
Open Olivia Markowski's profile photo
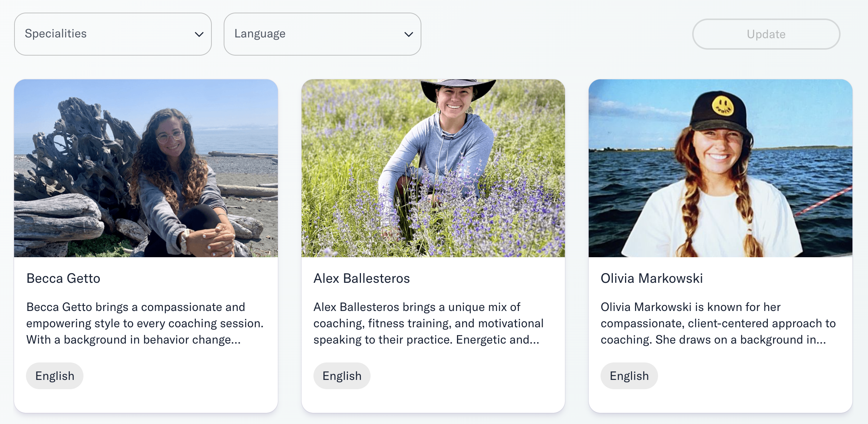pos(720,168)
